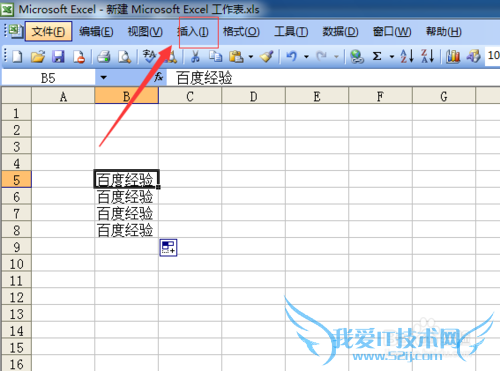Viewport: 500px width, 371px height.
Task: Select row 5 header
Action: (x=16, y=180)
